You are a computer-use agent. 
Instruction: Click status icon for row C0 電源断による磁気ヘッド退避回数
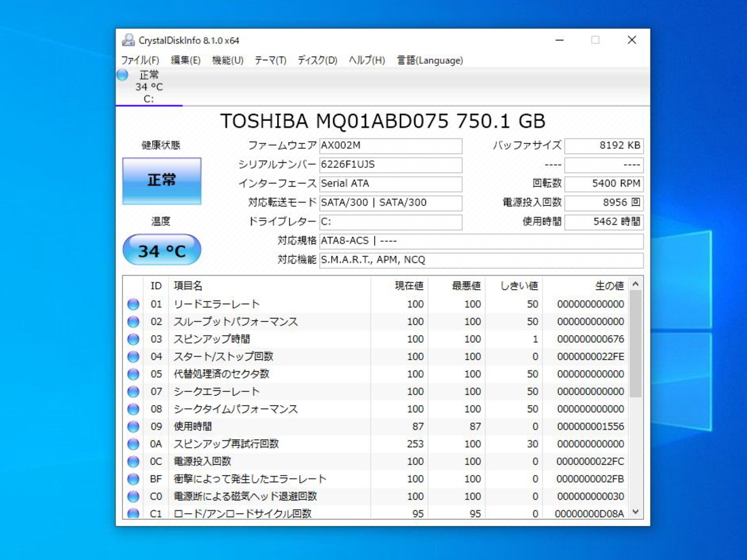(133, 496)
